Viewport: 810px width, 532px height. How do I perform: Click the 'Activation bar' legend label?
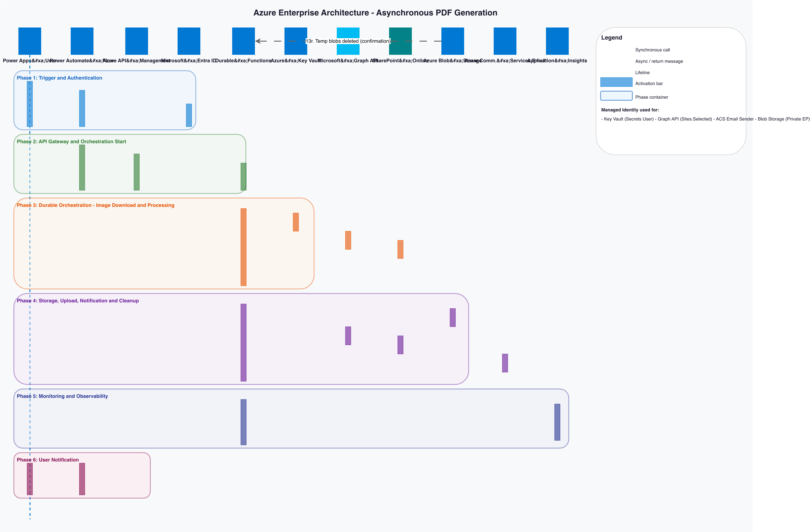[649, 83]
